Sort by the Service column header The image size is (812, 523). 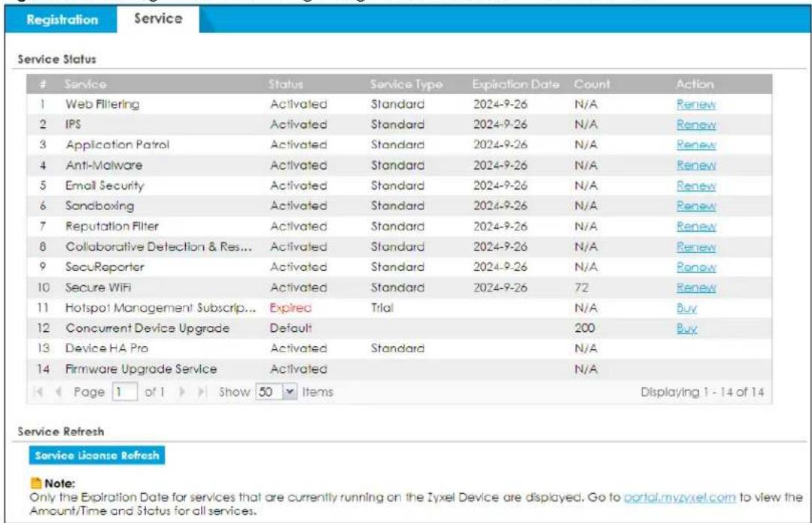point(86,84)
